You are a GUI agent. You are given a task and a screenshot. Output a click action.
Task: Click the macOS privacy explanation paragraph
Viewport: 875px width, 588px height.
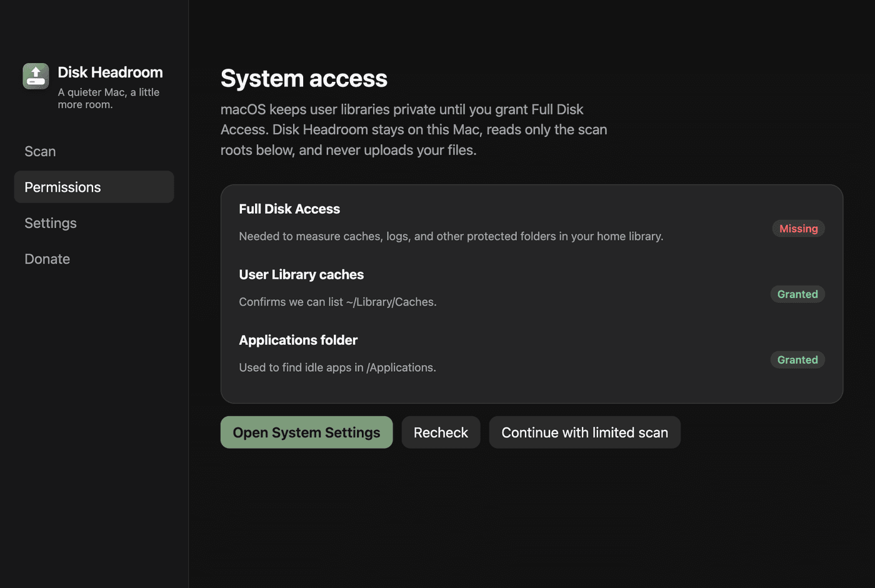pyautogui.click(x=414, y=130)
